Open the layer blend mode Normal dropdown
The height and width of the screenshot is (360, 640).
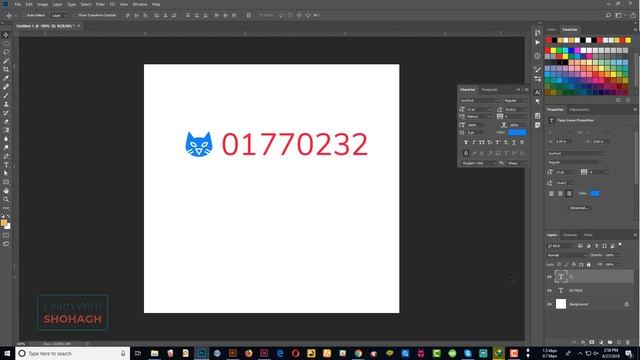(x=567, y=255)
